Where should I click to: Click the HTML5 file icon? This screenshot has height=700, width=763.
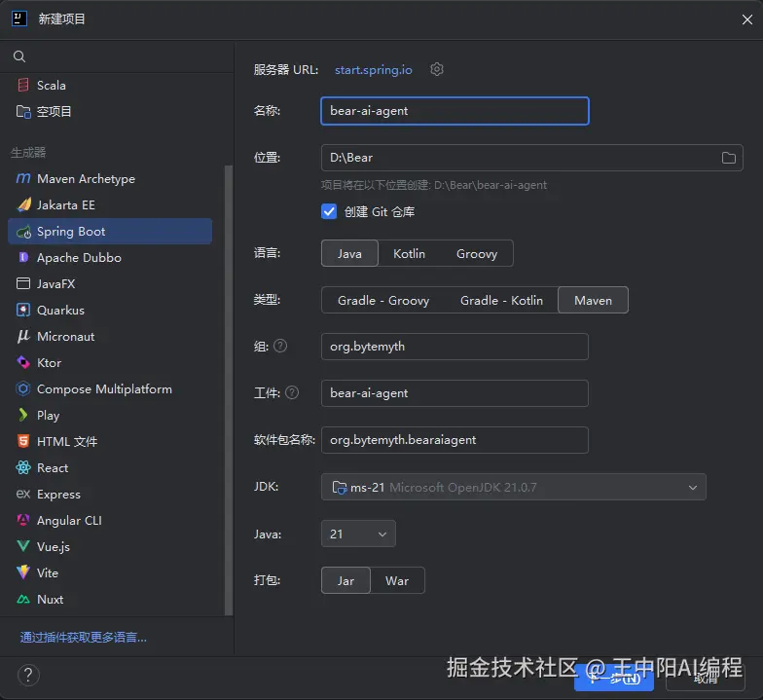pyautogui.click(x=23, y=442)
